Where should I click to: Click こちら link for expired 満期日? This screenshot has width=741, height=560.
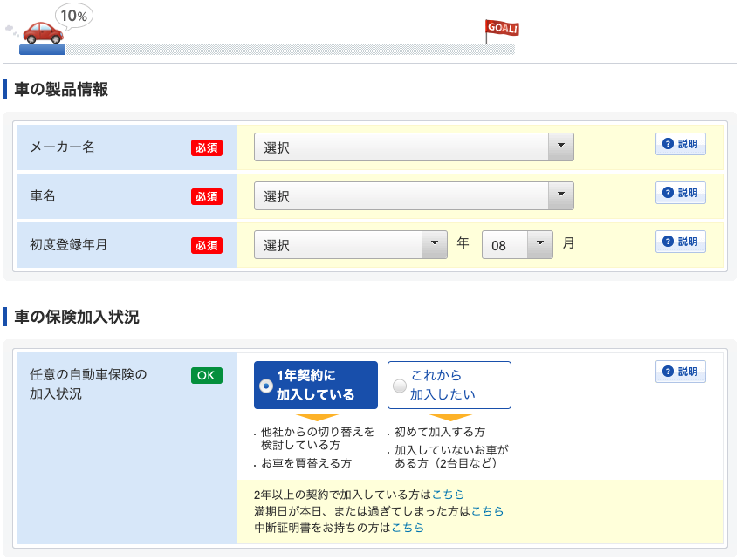coord(487,511)
